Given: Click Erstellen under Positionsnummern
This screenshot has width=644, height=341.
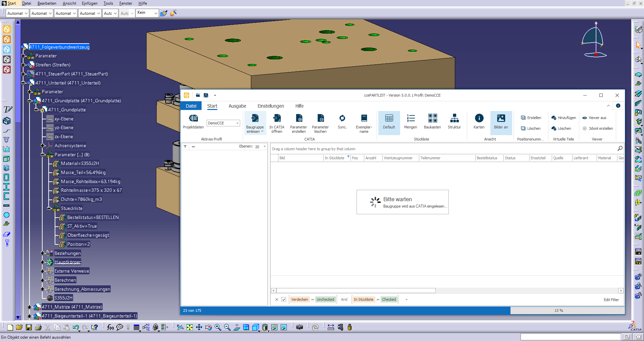Looking at the screenshot, I should click(531, 118).
